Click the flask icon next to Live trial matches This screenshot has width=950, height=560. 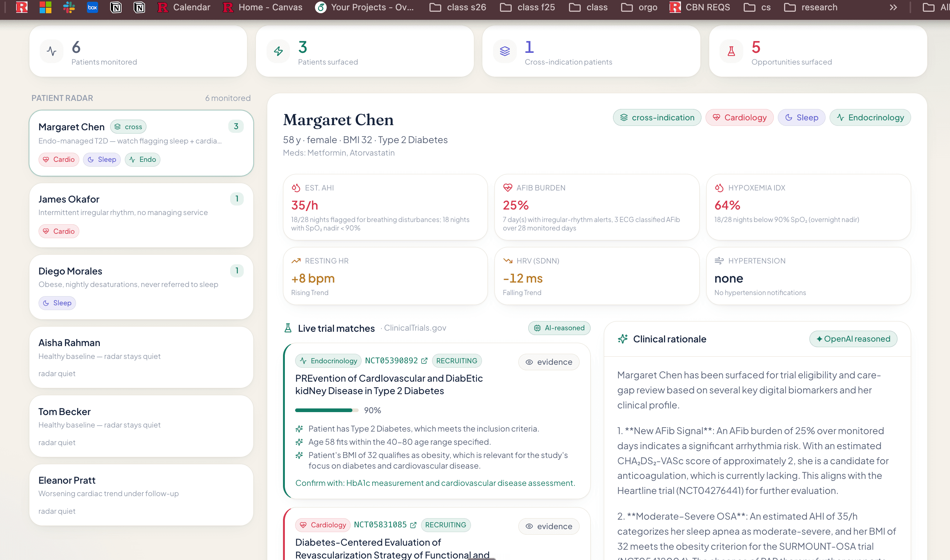[x=288, y=328]
